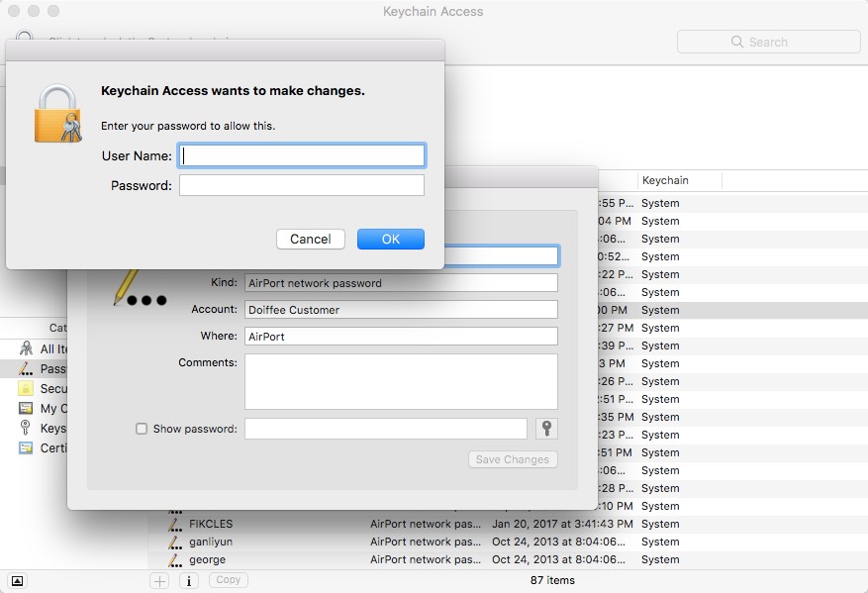Screen dimensions: 868x593
Task: Select the Secure Notes category icon
Action: pos(26,388)
